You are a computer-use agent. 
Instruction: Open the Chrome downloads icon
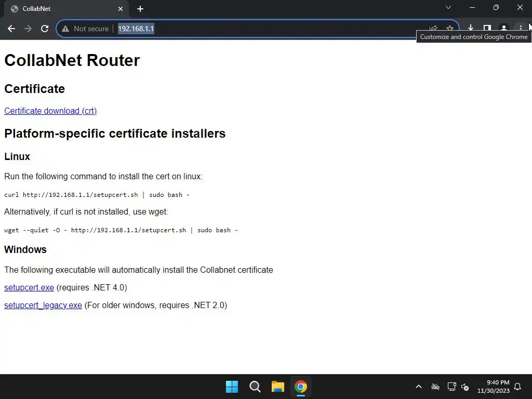coord(471,28)
